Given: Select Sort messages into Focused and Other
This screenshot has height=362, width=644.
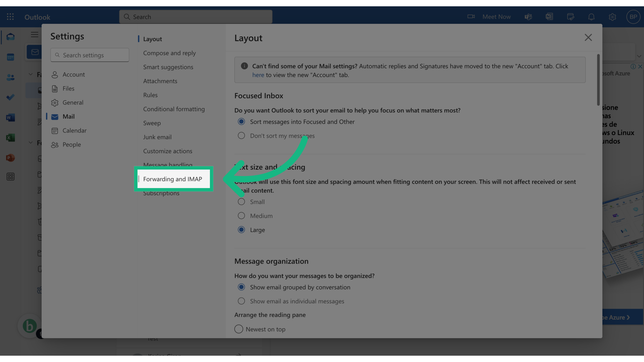Looking at the screenshot, I should click(x=241, y=122).
